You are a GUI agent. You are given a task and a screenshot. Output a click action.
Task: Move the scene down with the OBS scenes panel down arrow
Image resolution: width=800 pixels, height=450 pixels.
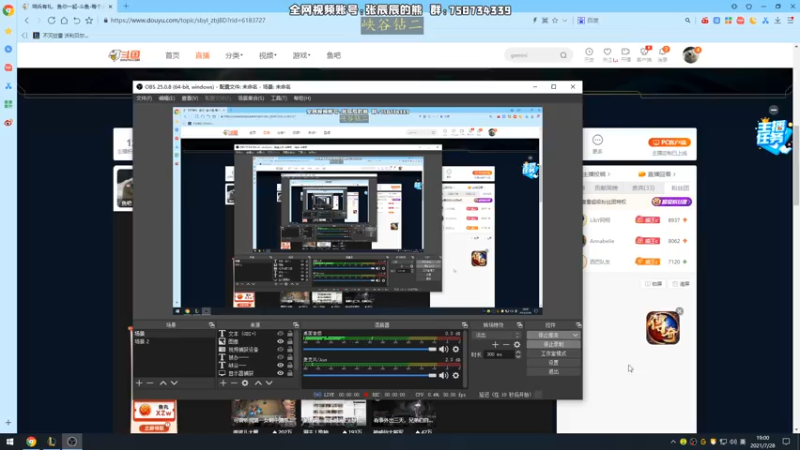coord(174,383)
